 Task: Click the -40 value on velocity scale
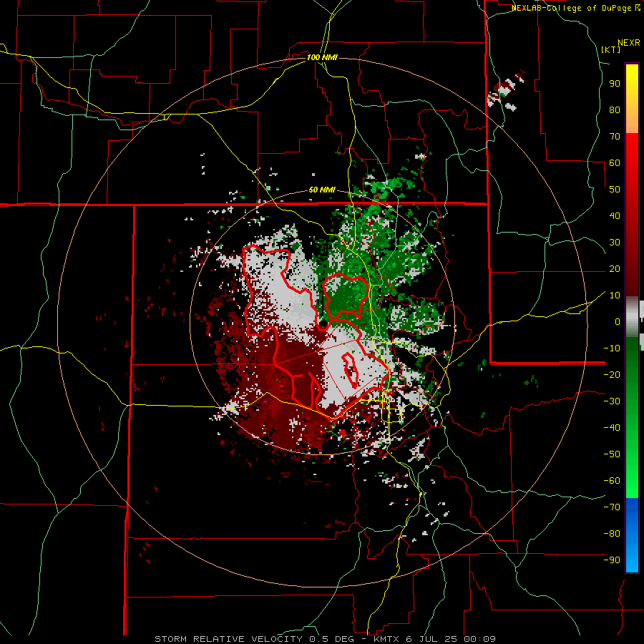pos(612,428)
